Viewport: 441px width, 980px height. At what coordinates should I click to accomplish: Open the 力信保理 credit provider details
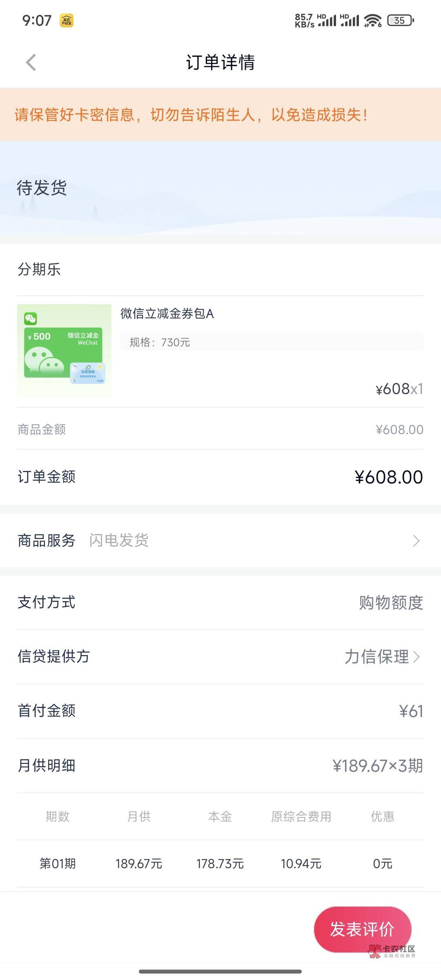(382, 657)
